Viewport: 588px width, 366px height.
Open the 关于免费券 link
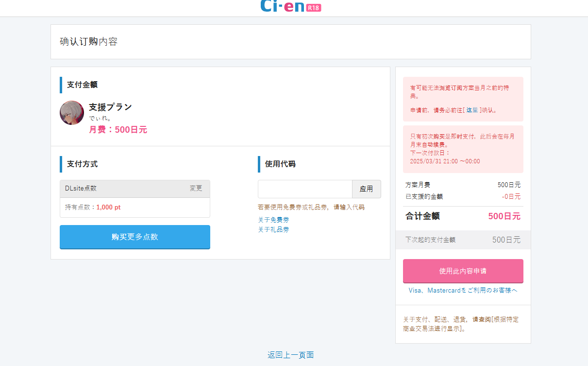pos(274,220)
